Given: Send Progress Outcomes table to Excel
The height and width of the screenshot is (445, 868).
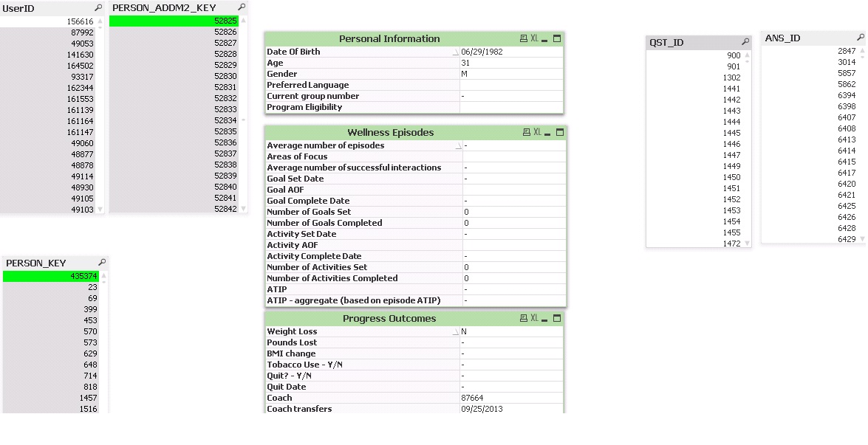Looking at the screenshot, I should tap(534, 318).
